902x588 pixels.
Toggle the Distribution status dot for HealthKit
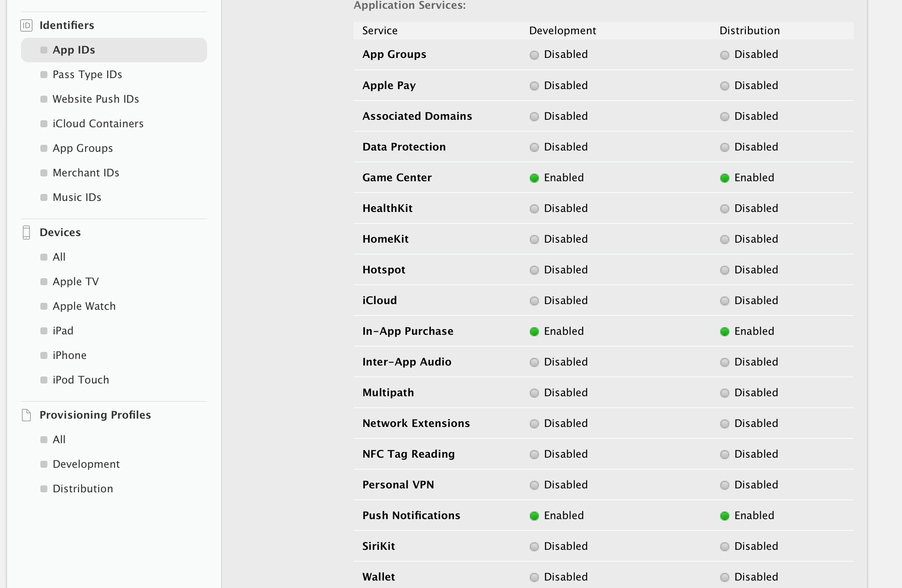(724, 208)
